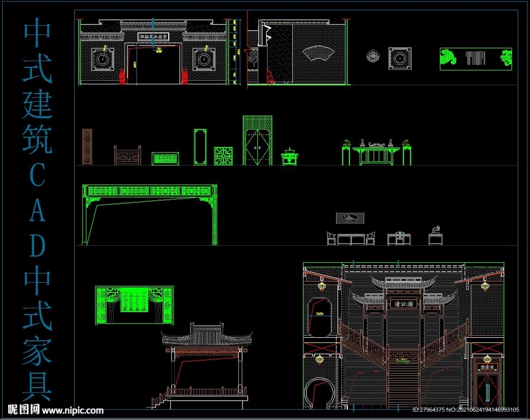This screenshot has width=530, height=420.
Task: Select the round moon gate opening
Action: pos(319,393)
